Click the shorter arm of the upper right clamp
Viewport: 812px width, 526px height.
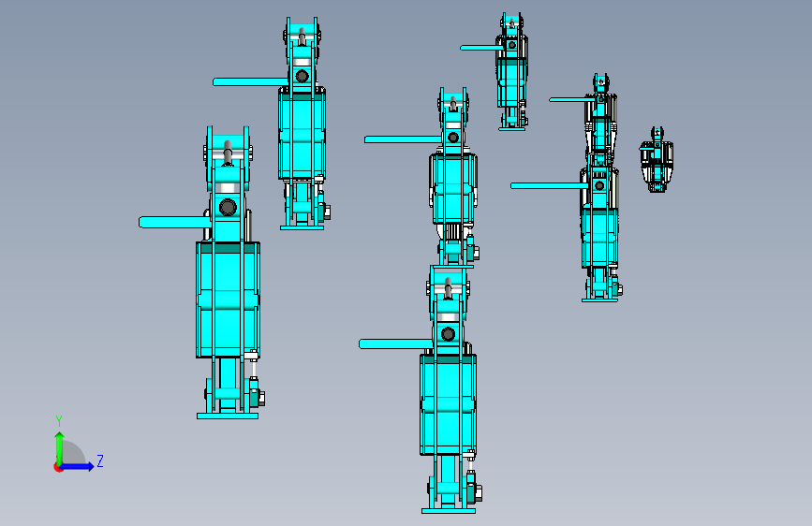(570, 99)
